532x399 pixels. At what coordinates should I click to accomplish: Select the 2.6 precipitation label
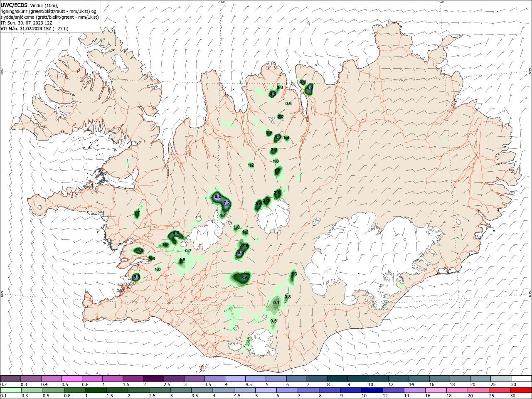pyautogui.click(x=277, y=193)
